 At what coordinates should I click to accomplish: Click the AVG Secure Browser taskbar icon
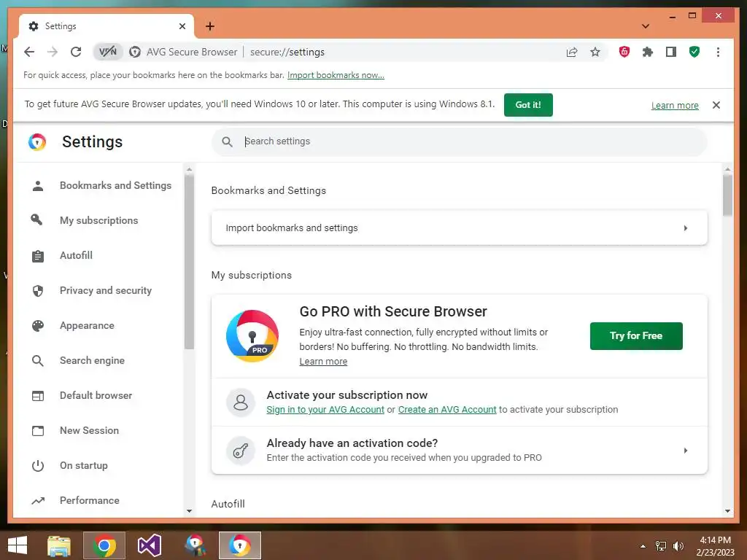pos(239,545)
